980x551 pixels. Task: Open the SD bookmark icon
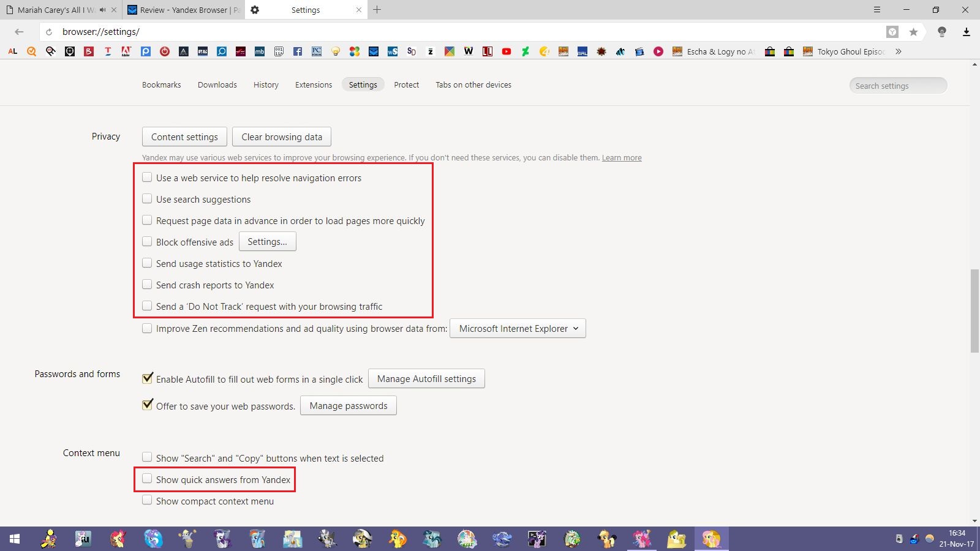(x=412, y=51)
